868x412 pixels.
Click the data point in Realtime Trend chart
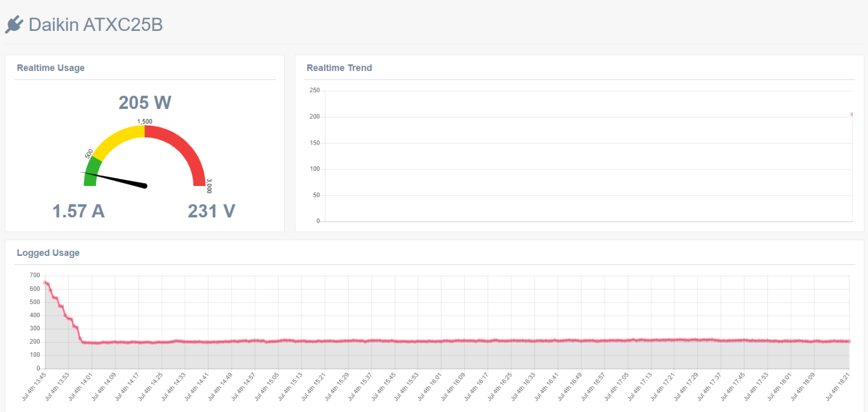click(852, 114)
